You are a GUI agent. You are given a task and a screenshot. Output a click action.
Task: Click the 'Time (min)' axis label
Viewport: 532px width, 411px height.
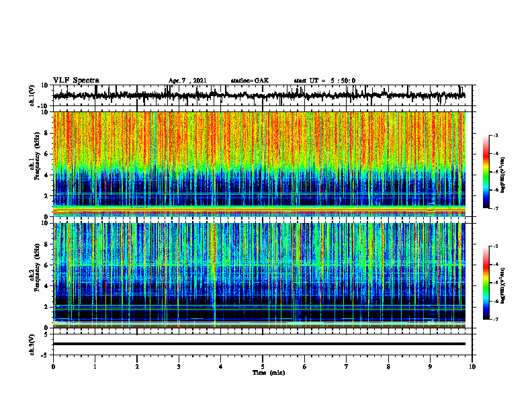[x=269, y=373]
